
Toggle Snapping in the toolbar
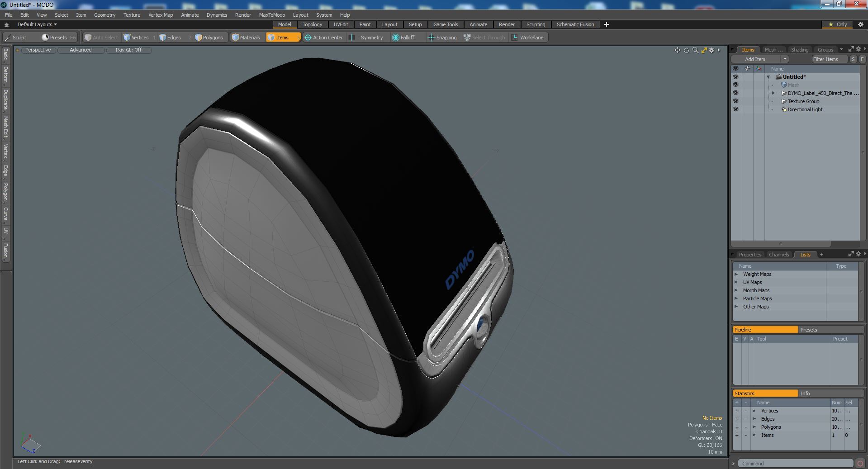click(442, 38)
